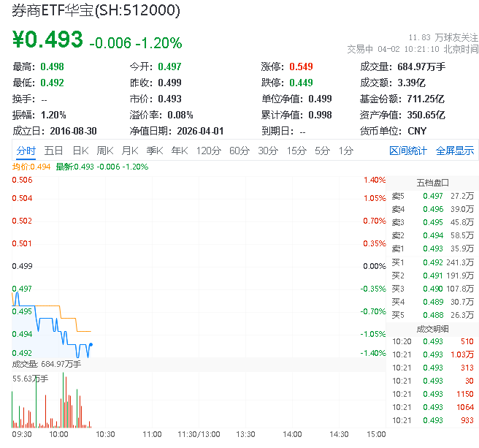Click the latest price dot on chart
The width and height of the screenshot is (479, 448).
[91, 345]
